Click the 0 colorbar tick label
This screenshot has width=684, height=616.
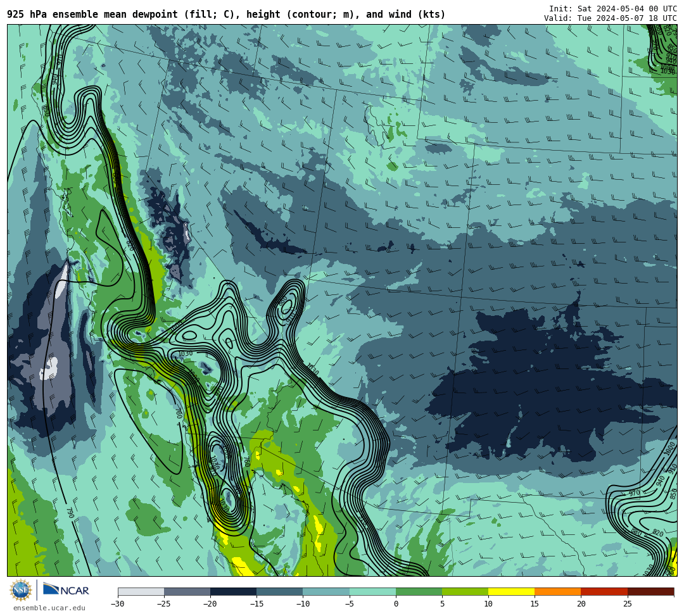(x=396, y=604)
